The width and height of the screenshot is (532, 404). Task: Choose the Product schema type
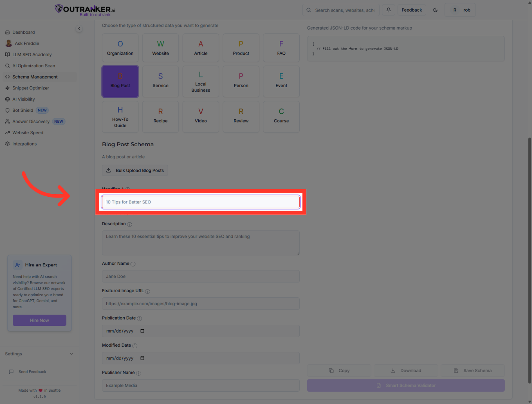pos(241,48)
